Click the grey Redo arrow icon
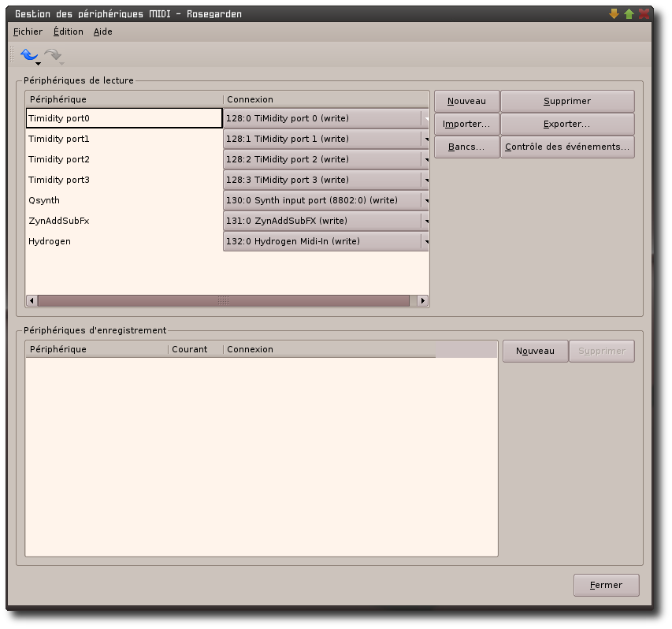The image size is (672, 629). pos(53,54)
